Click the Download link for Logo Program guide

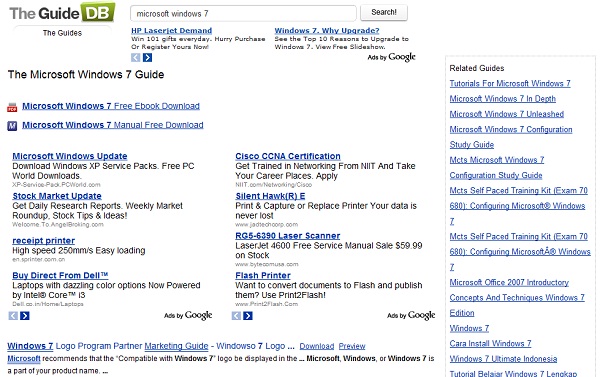[x=317, y=346]
